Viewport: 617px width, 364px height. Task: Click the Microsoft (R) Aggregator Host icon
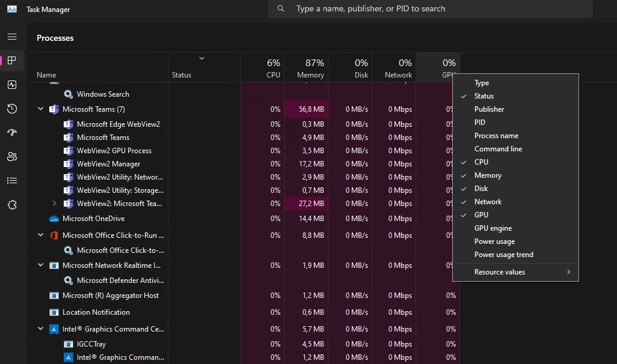click(x=54, y=296)
